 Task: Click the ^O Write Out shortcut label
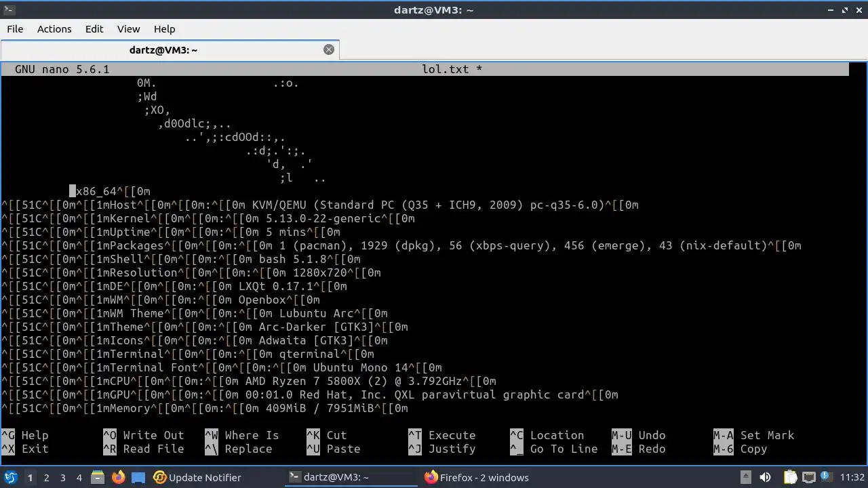pos(144,435)
